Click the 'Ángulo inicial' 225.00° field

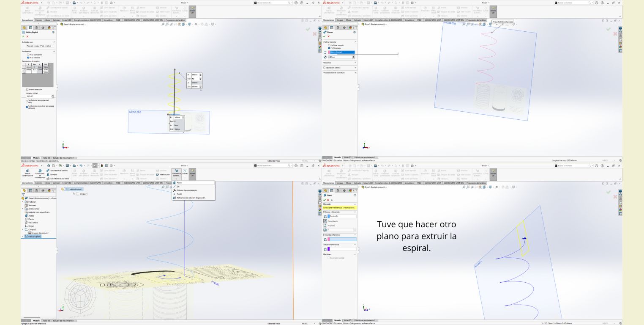point(38,96)
